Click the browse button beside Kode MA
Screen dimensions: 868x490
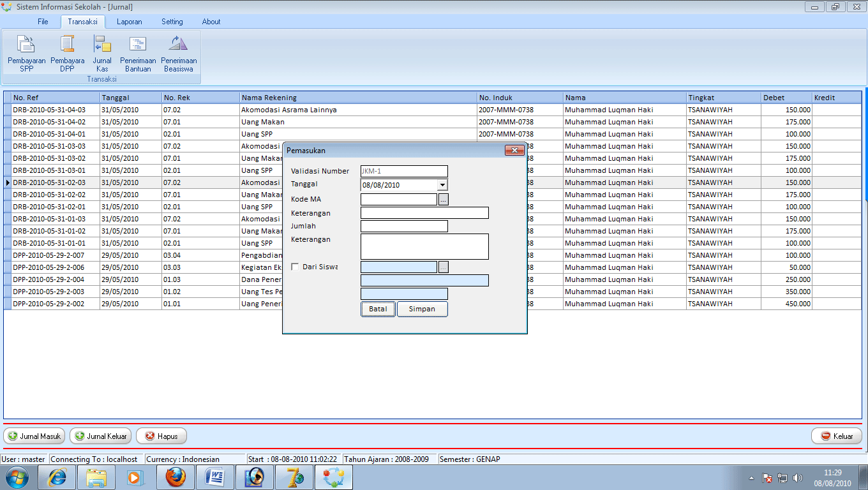444,200
